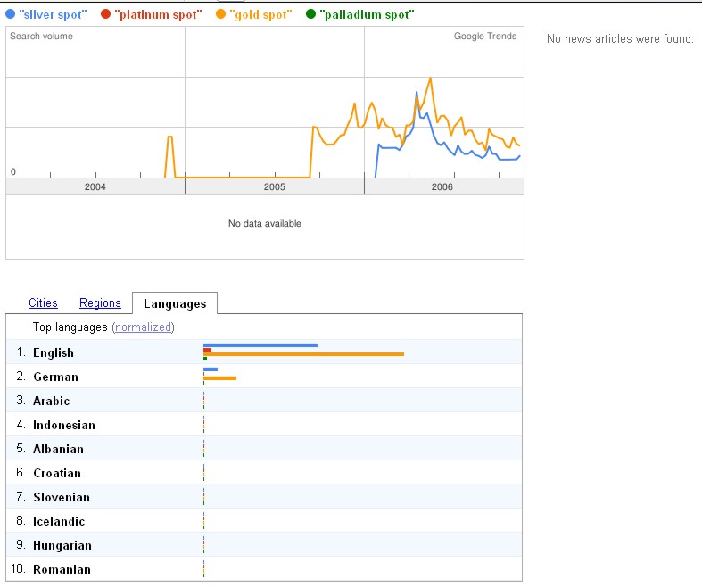The image size is (702, 588).
Task: Click the 2005 year label on timeline
Action: [x=274, y=186]
